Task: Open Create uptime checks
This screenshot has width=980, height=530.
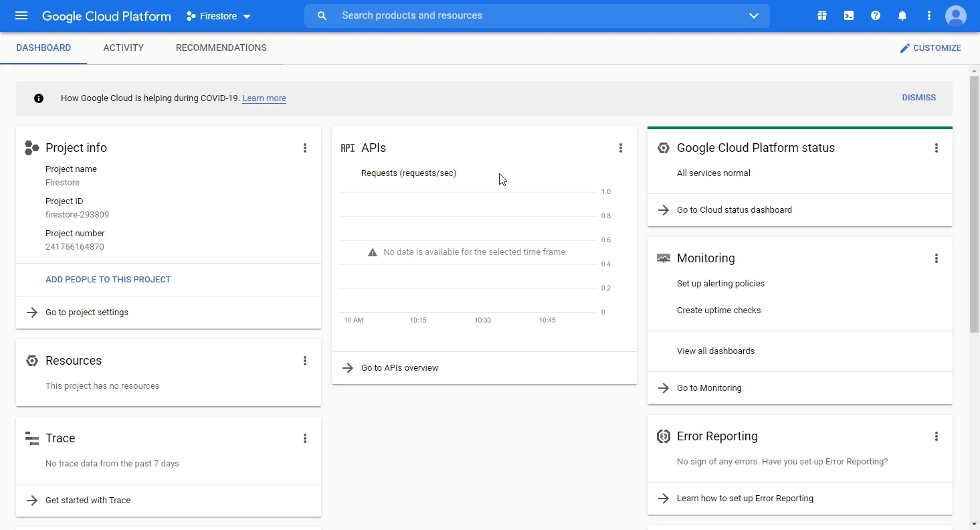Action: (718, 311)
